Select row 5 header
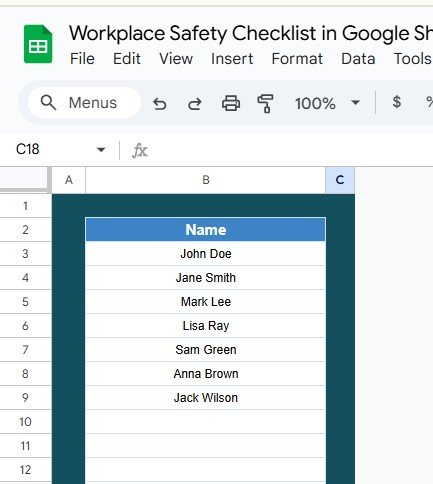 tap(25, 302)
